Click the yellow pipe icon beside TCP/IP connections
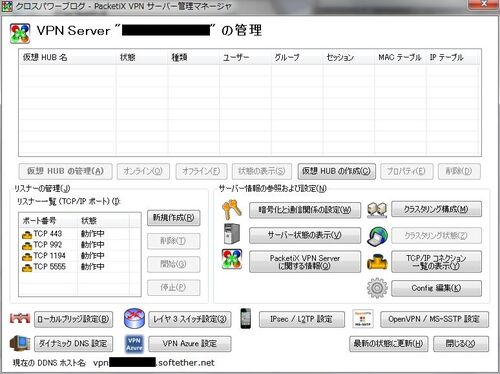The height and width of the screenshot is (374, 500). (x=377, y=261)
